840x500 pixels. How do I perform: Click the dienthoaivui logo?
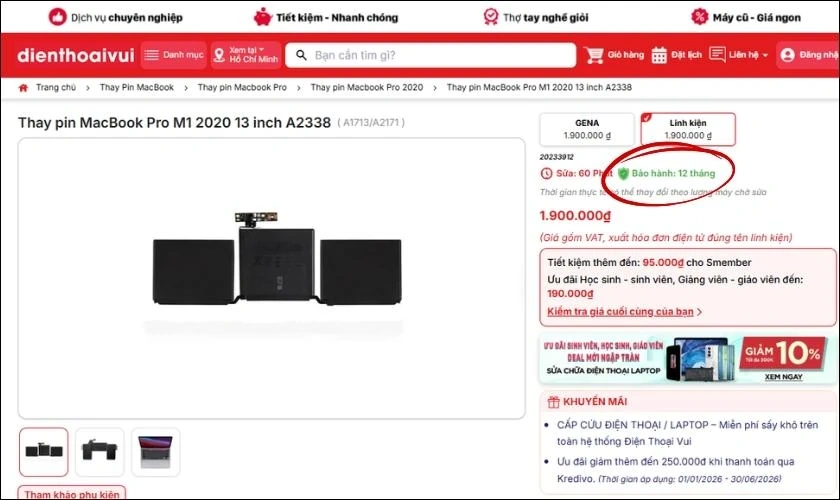pyautogui.click(x=76, y=55)
